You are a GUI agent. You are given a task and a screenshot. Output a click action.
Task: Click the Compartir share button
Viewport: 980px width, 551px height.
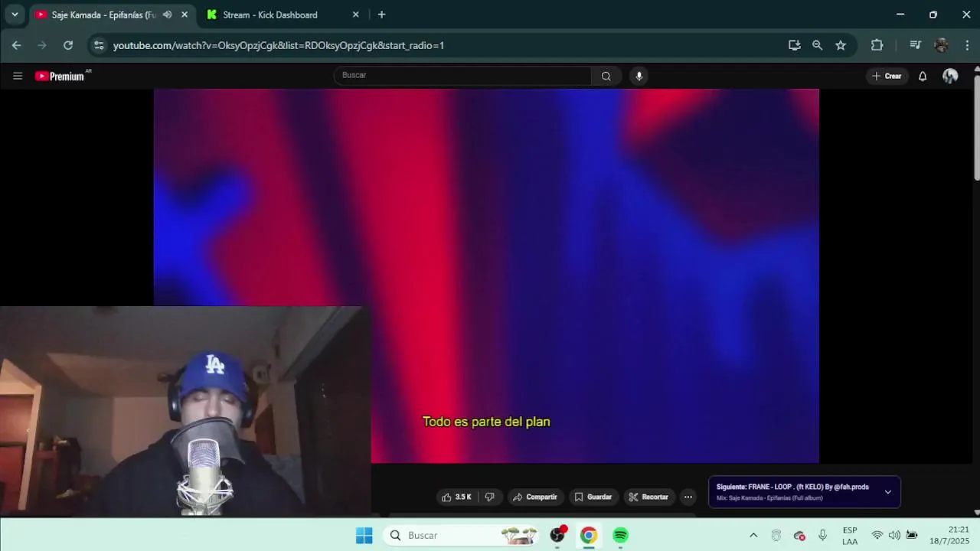pyautogui.click(x=535, y=497)
